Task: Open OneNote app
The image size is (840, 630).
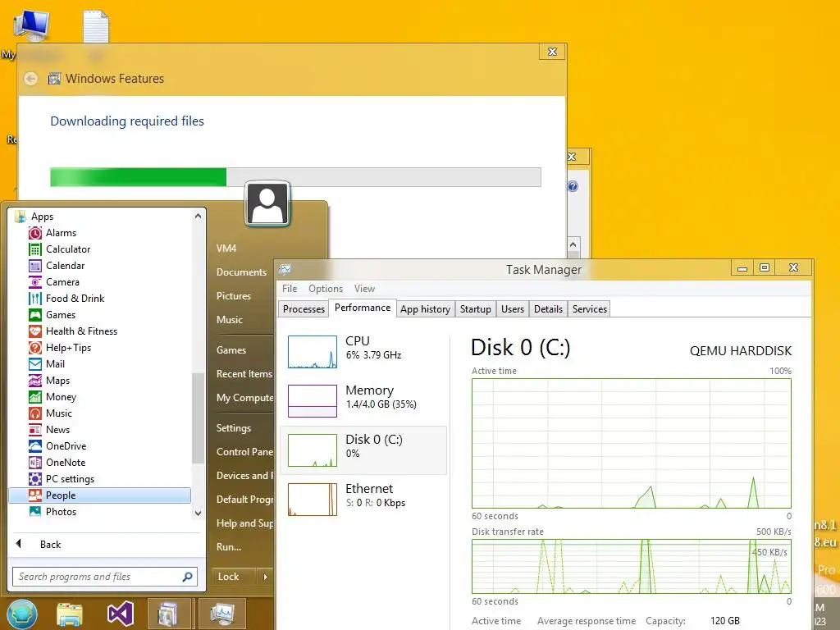Action: (34, 463)
